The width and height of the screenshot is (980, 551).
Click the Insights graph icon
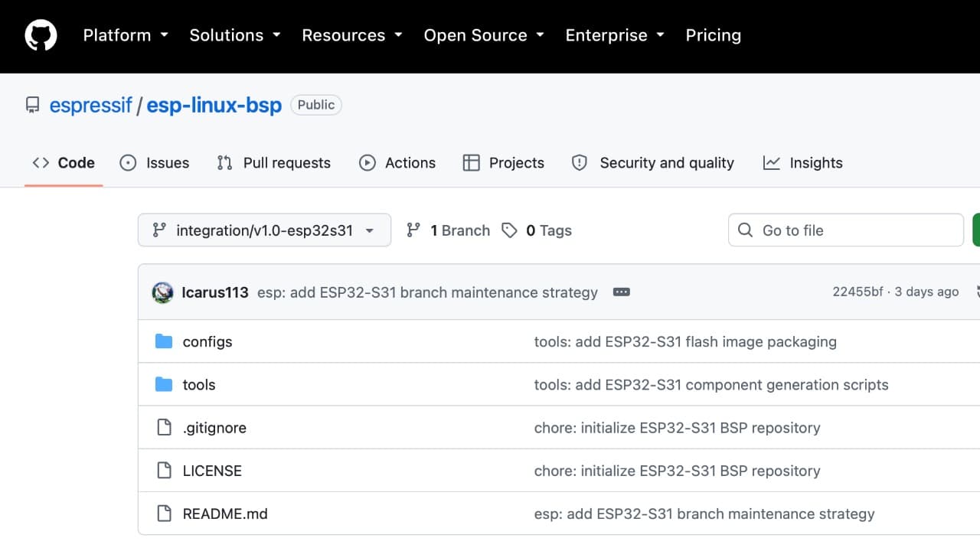772,163
